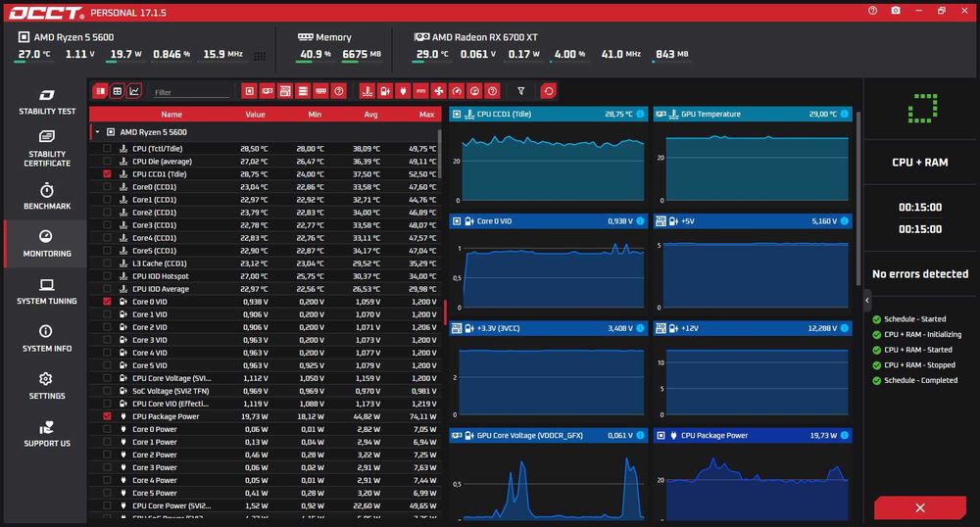The width and height of the screenshot is (980, 527).
Task: Toggle the frequency gauge sensor filter
Action: (x=457, y=91)
